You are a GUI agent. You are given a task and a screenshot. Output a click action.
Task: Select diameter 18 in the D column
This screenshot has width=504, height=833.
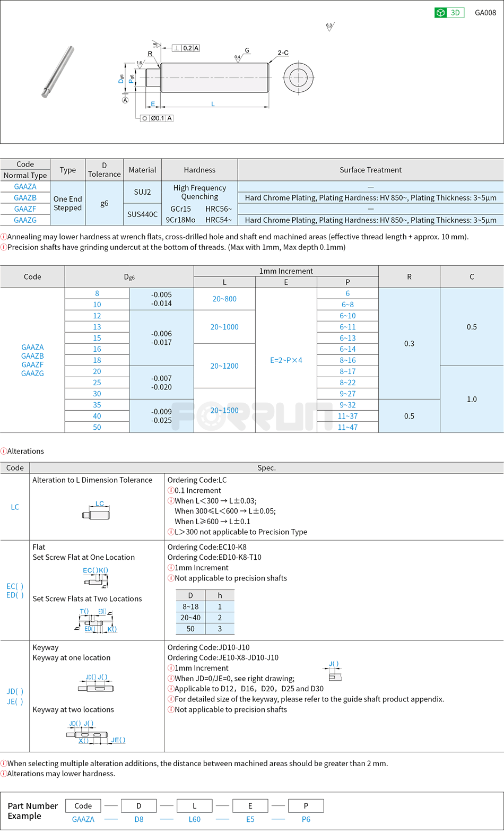pos(97,360)
